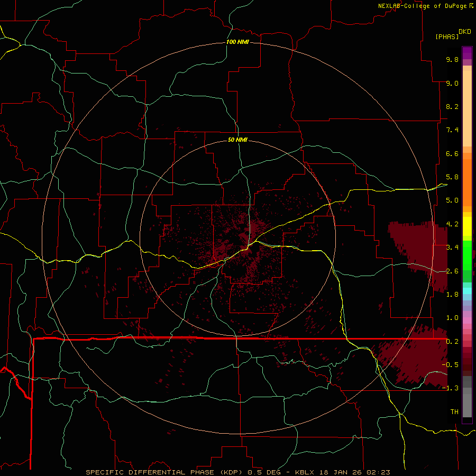Click the 7.4 scale value
The width and height of the screenshot is (476, 476).
452,130
